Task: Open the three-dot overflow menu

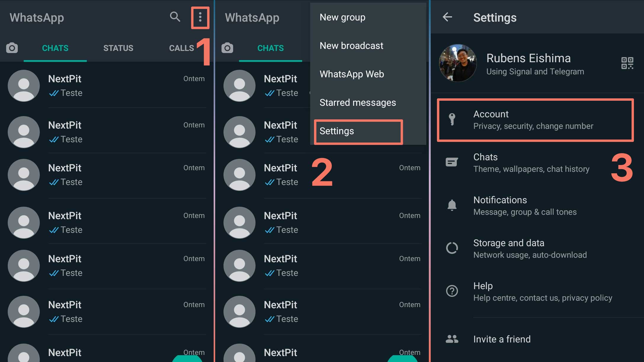Action: tap(200, 17)
